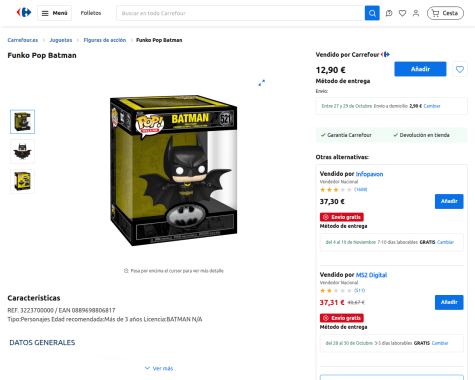Focus the Buscar en todo Carrefour field
The height and width of the screenshot is (380, 475).
click(x=241, y=13)
